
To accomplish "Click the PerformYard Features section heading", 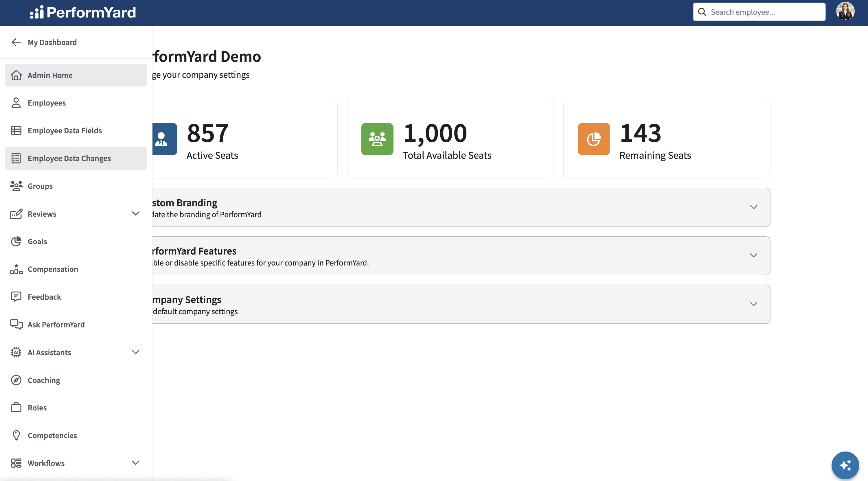I will pos(194,251).
